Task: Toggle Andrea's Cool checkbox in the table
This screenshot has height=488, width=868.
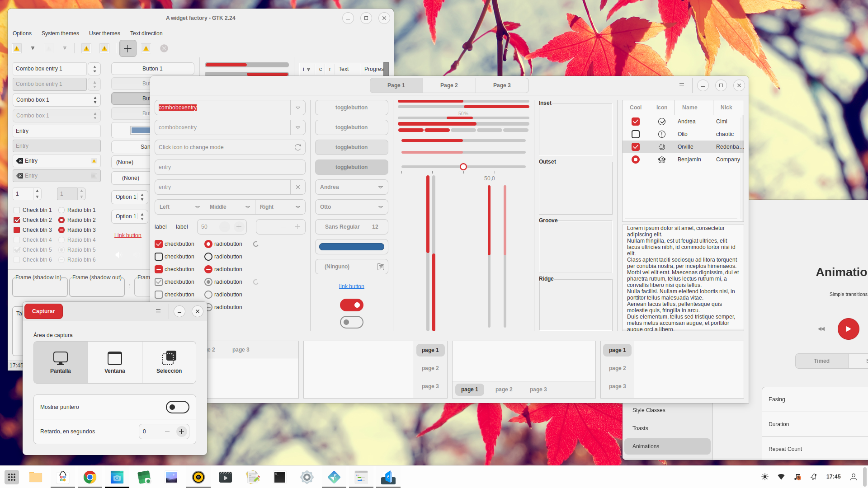Action: coord(636,122)
